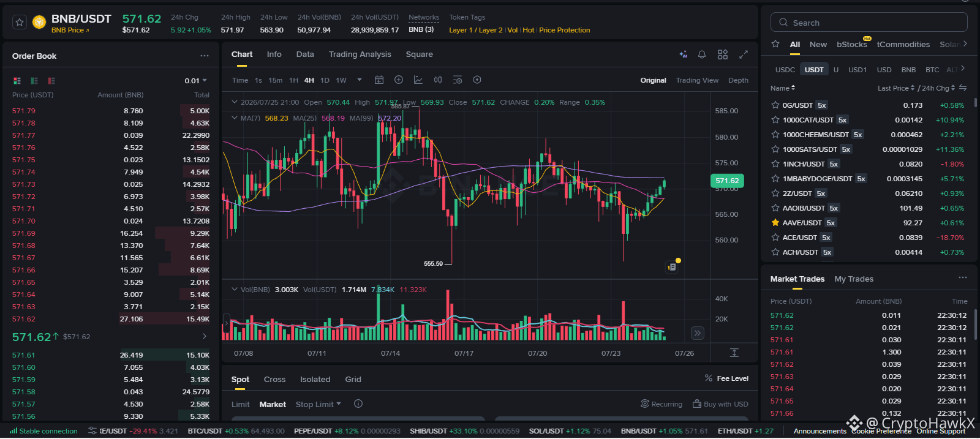
Task: Open the technical indicators line-chart icon
Action: (418, 80)
